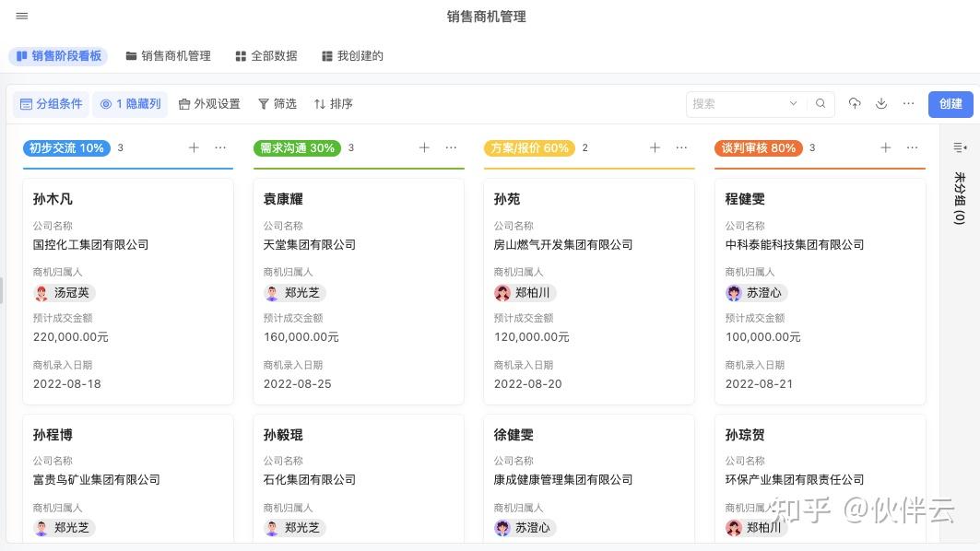The height and width of the screenshot is (551, 980).
Task: Click owner tag 汤冠英
Action: (64, 292)
